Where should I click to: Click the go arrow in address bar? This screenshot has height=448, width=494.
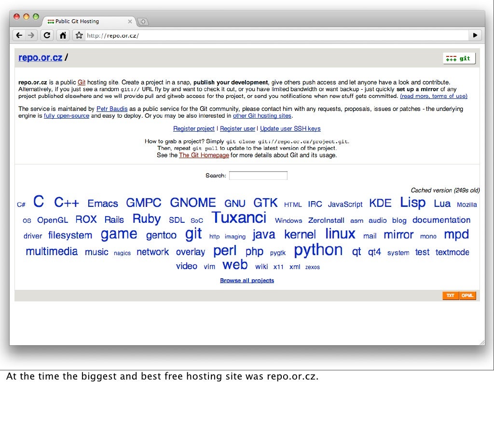tap(475, 35)
